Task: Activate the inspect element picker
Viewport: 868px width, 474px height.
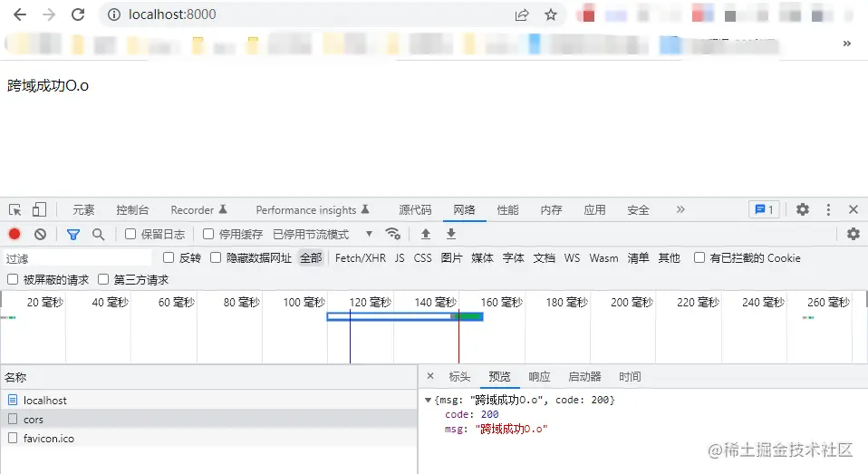Action: 14,210
